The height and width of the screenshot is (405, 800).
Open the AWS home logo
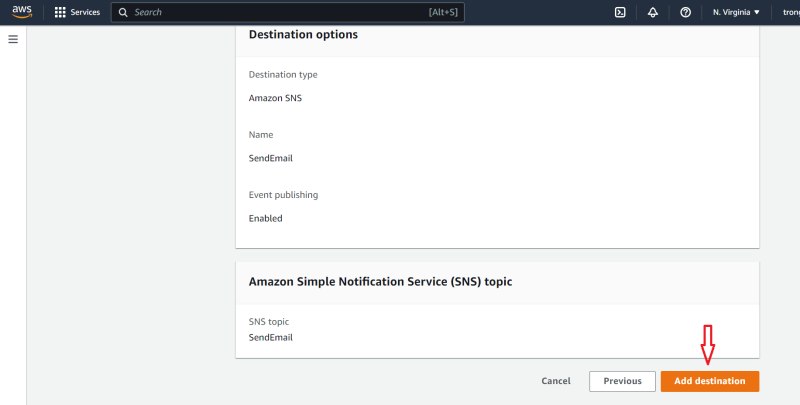click(x=22, y=12)
